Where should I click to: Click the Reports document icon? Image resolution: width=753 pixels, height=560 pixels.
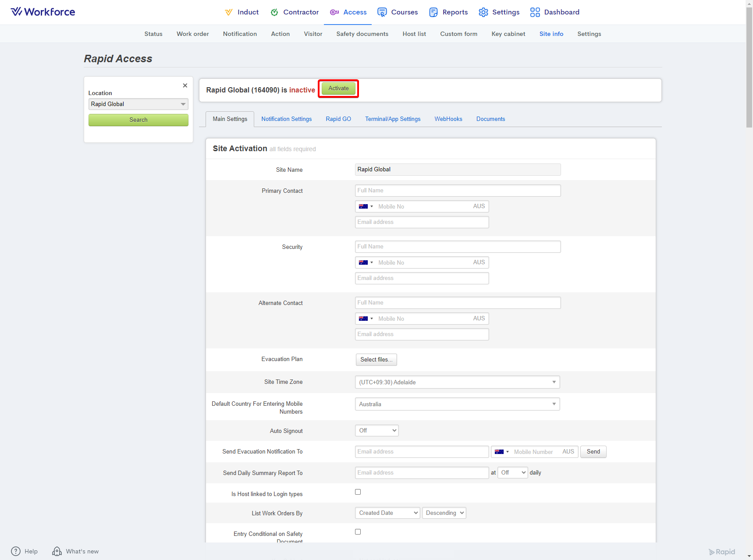[433, 12]
